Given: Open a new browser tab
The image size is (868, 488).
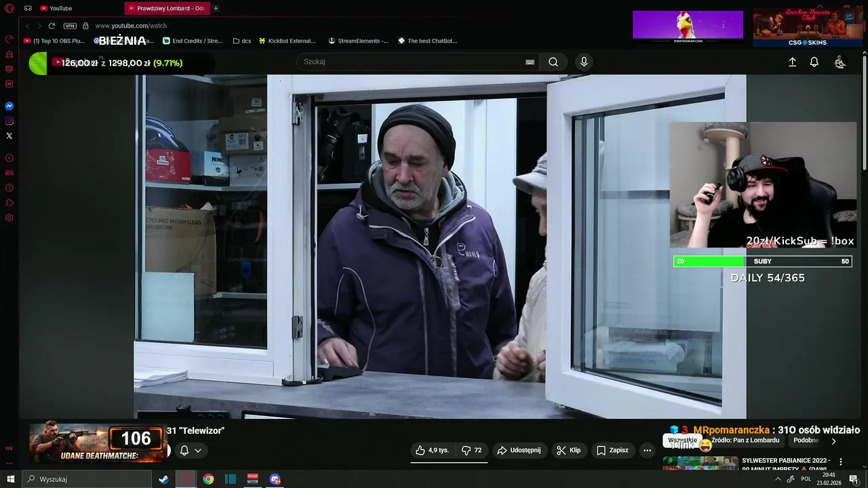Looking at the screenshot, I should pyautogui.click(x=216, y=8).
